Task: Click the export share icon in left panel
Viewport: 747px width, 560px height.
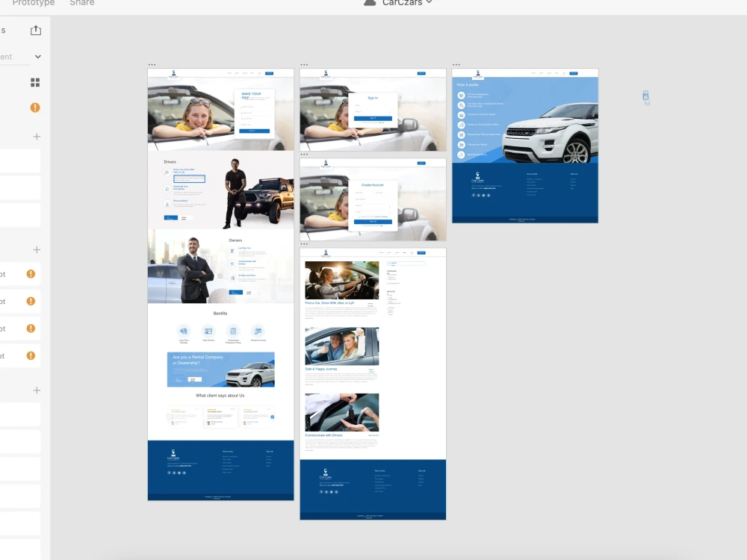Action: tap(36, 31)
